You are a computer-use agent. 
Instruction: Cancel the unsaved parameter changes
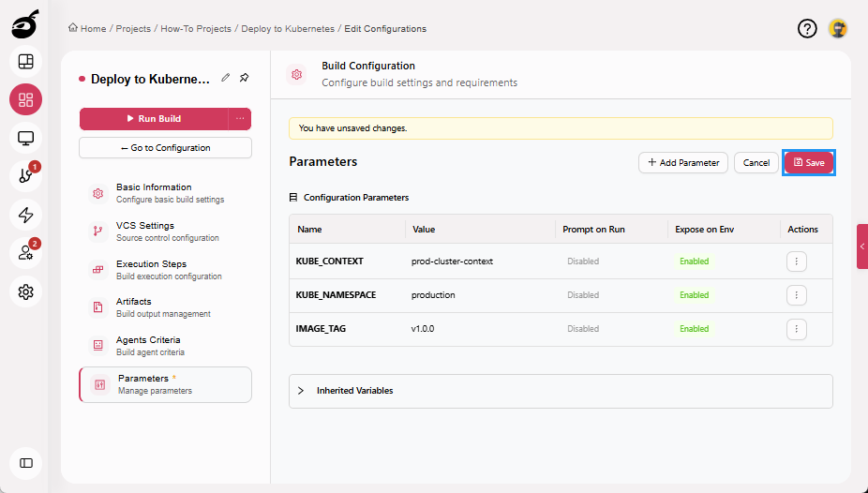(756, 163)
